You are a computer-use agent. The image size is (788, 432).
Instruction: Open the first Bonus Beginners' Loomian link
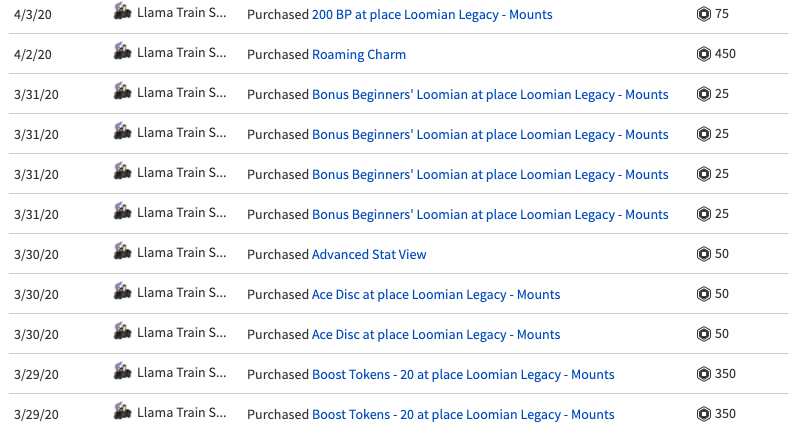pos(490,95)
